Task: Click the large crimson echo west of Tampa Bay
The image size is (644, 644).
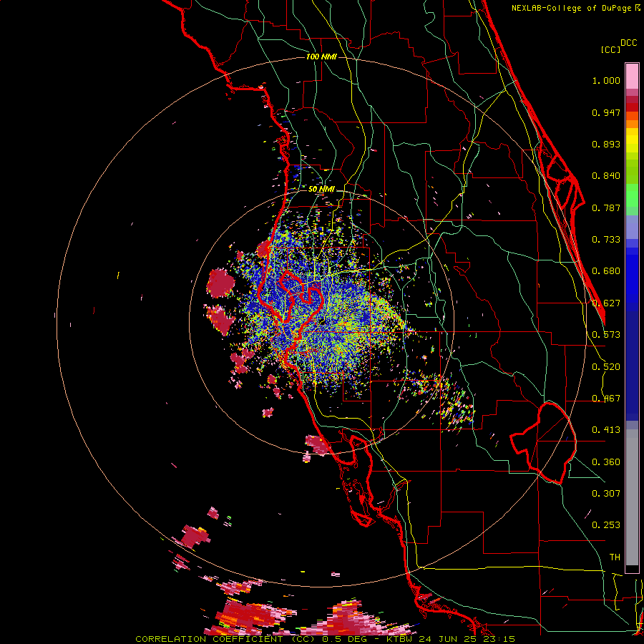Action: tap(220, 283)
